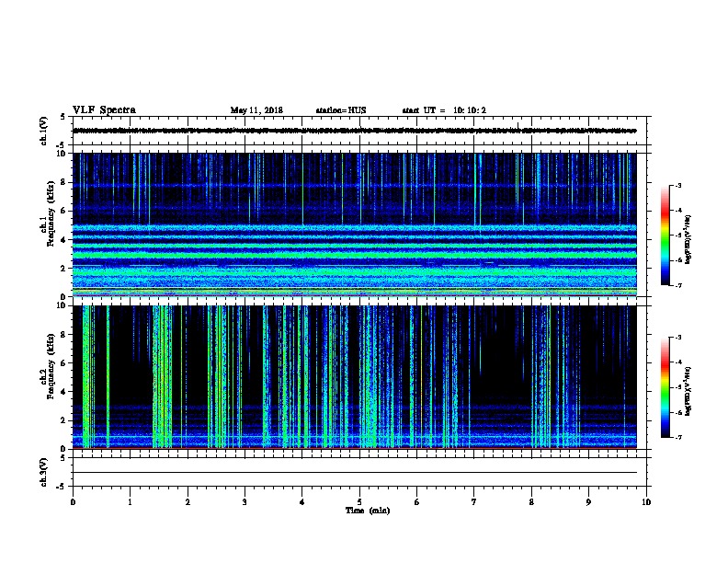The width and height of the screenshot is (728, 563).
Task: Click the ch.2 colorbar log(PSD) unit label
Action: coord(688,391)
